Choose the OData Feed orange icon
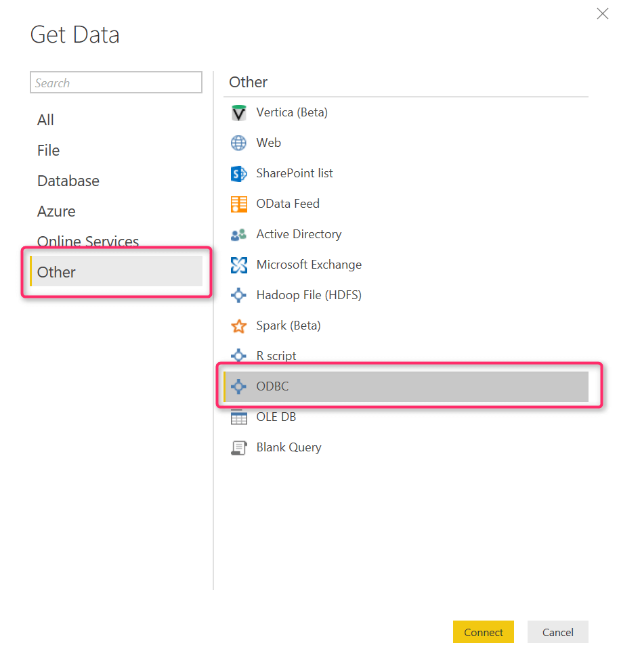 point(239,204)
